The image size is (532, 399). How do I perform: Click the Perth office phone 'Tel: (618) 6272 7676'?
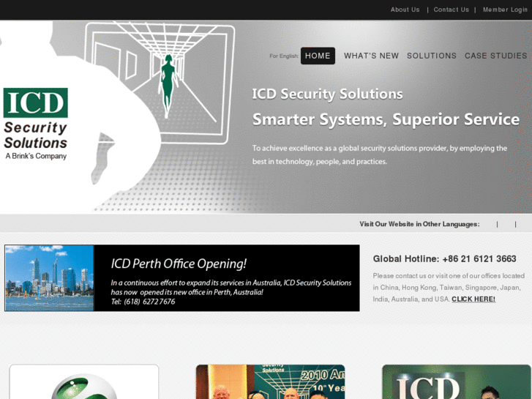coord(143,302)
